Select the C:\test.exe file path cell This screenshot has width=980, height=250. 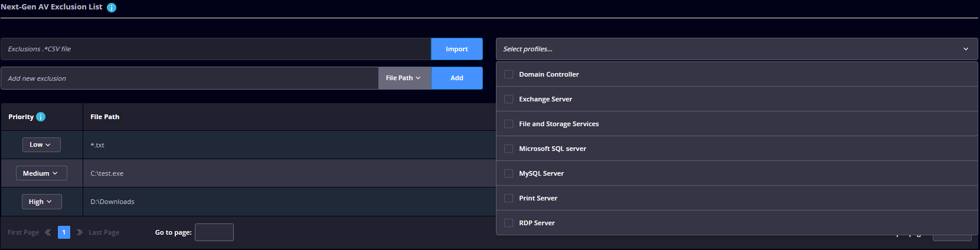(x=289, y=173)
